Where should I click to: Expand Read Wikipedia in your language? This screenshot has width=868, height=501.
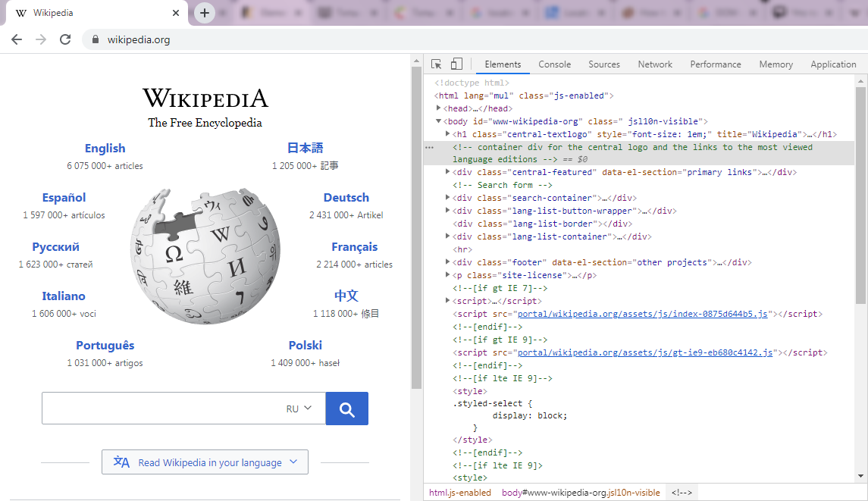(205, 462)
